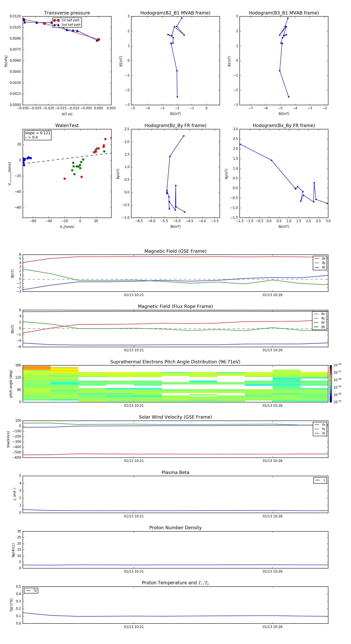351x644 pixels.
Task: Click 'Bx(nT)' x-axis label
Action: [284, 227]
